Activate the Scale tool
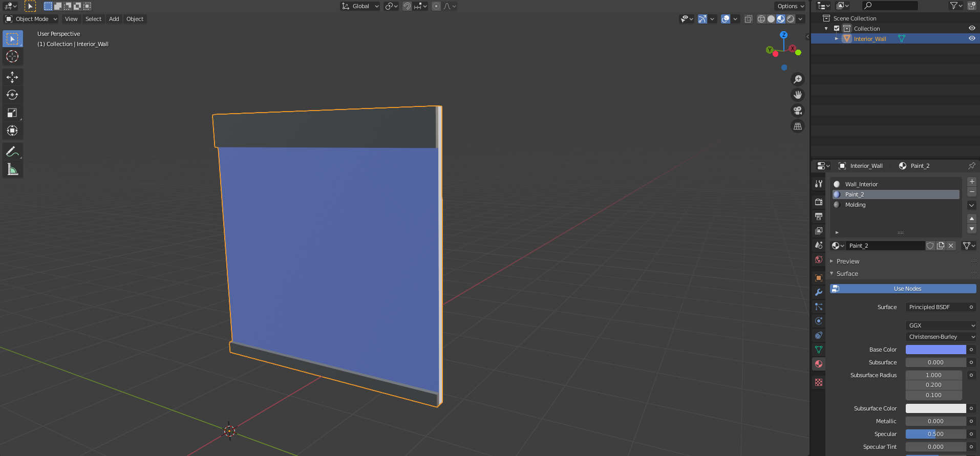Screen dimensions: 980x456 tap(12, 113)
